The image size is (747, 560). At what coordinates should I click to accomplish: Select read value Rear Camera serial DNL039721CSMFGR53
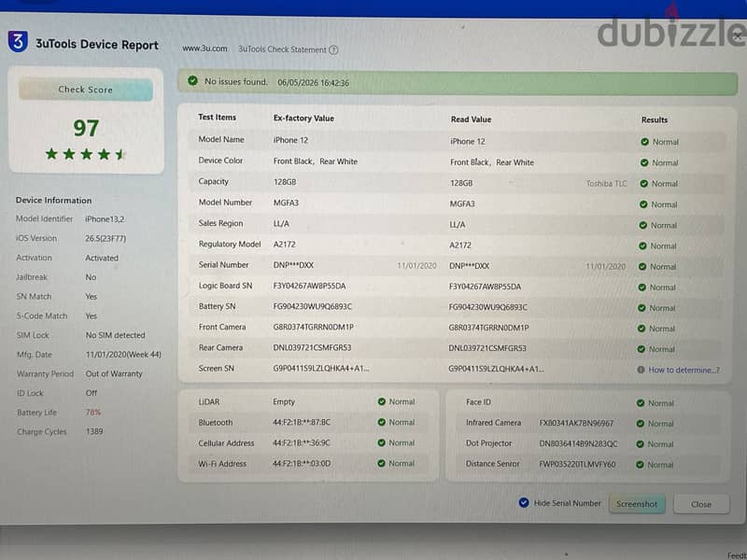click(487, 348)
